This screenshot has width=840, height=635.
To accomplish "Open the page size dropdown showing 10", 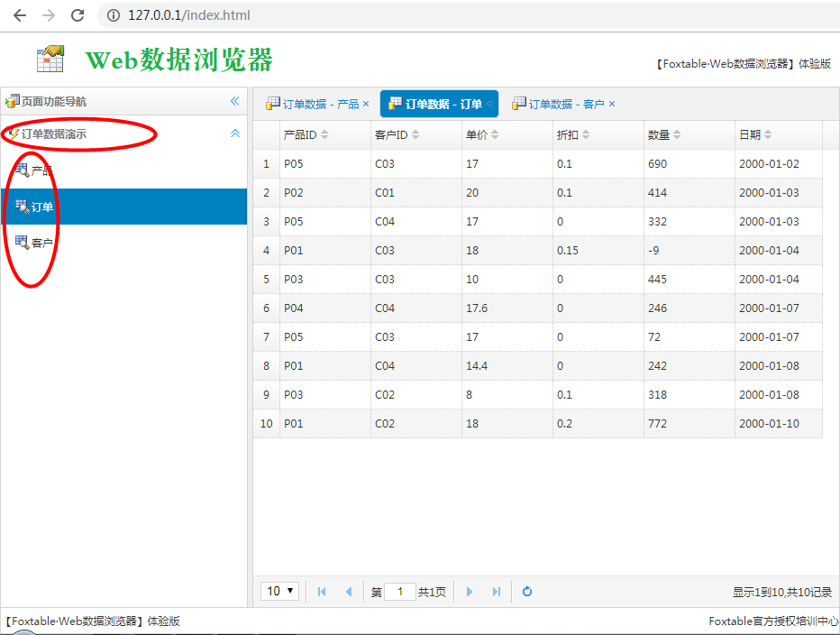I will [x=280, y=591].
